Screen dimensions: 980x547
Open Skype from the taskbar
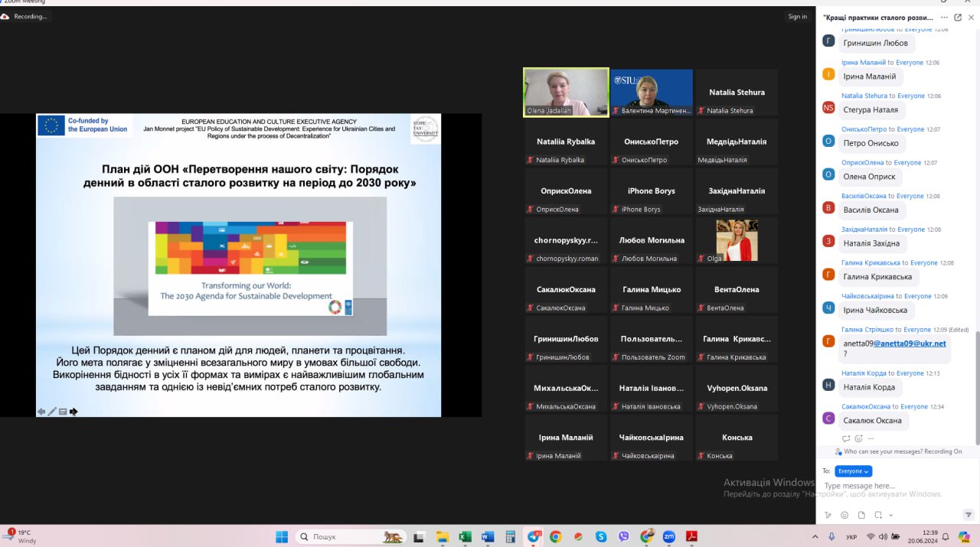click(x=601, y=536)
